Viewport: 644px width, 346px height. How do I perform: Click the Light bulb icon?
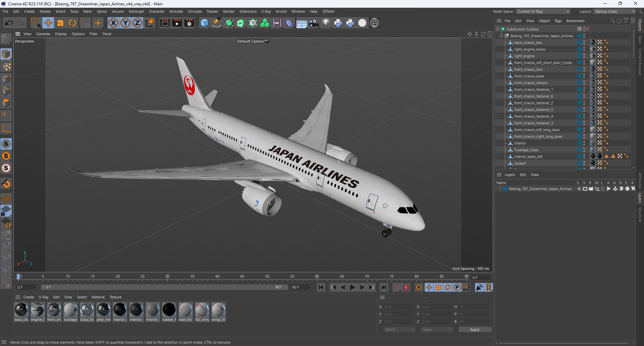click(326, 23)
